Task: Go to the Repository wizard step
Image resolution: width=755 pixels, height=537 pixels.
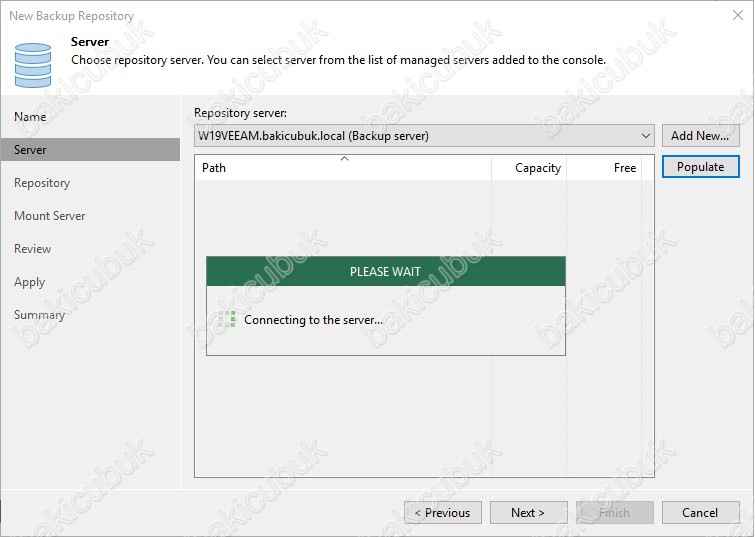Action: pos(42,183)
